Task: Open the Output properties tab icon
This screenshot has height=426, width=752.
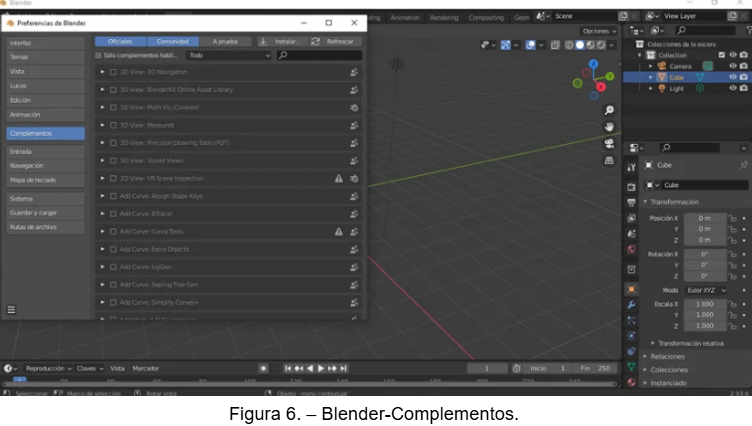Action: pyautogui.click(x=631, y=202)
